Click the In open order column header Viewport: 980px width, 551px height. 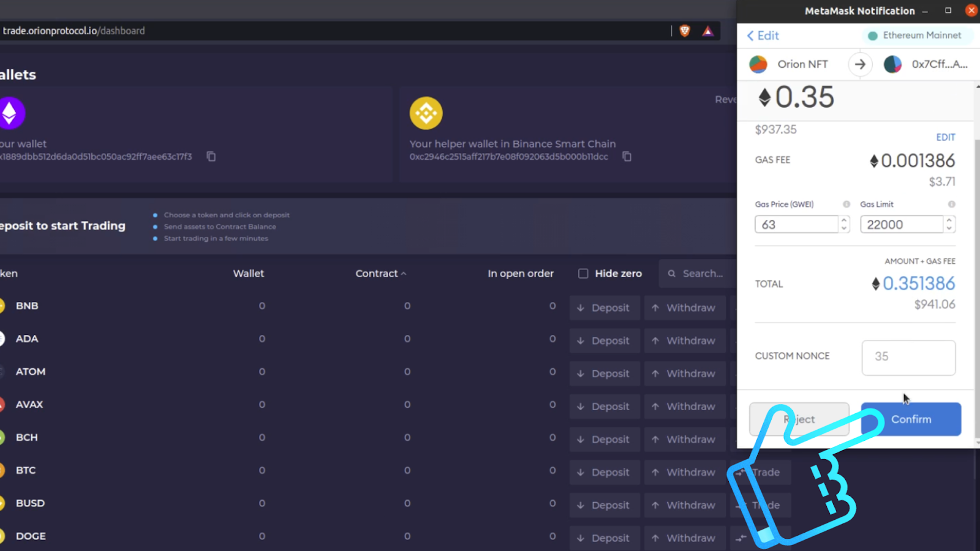click(521, 274)
